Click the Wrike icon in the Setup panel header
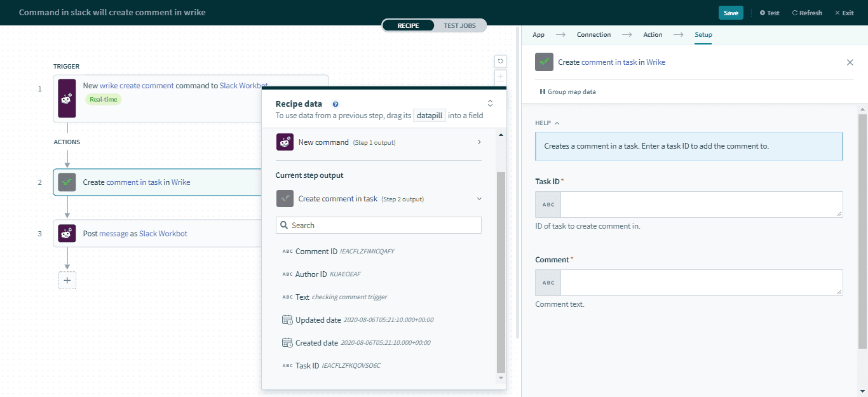The image size is (868, 397). [x=544, y=62]
